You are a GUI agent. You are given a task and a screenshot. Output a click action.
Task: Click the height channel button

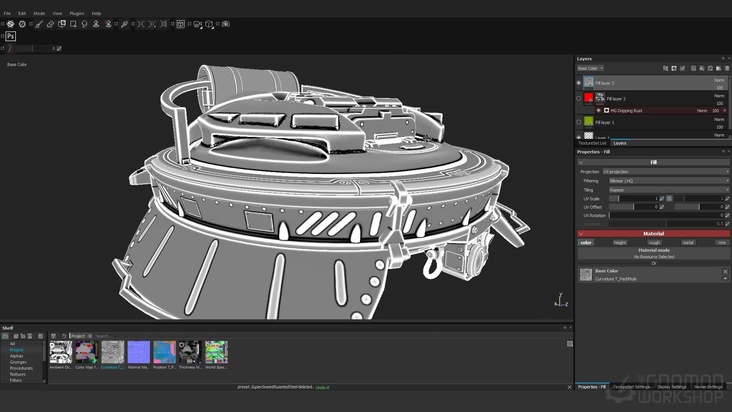(x=620, y=242)
